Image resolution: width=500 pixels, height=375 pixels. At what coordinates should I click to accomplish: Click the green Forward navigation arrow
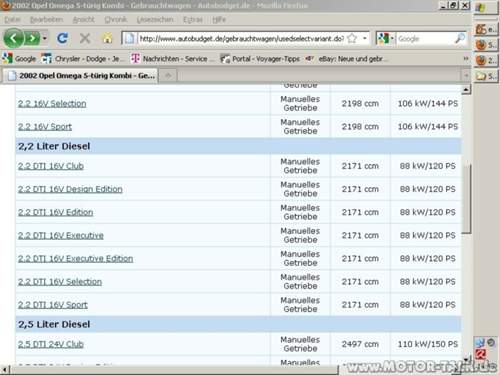(32, 39)
